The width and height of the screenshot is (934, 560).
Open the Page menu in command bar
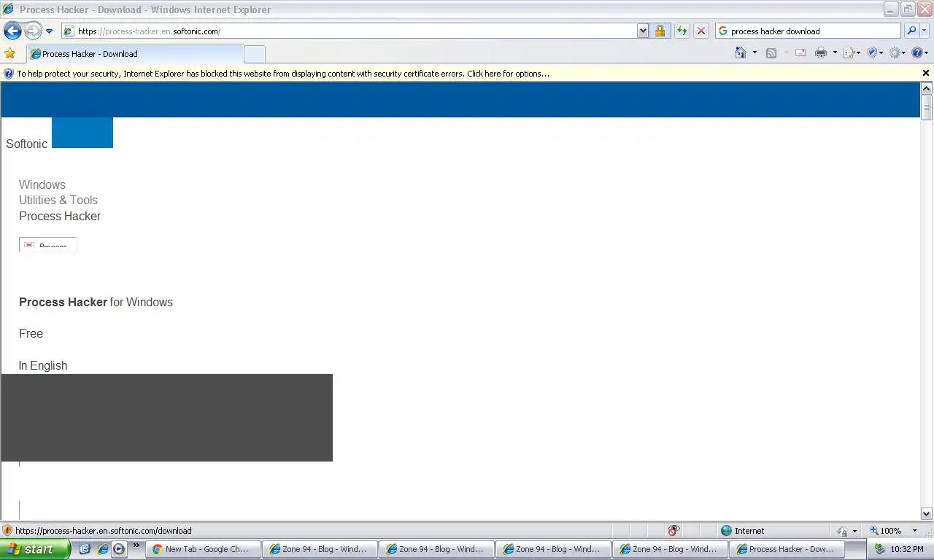click(852, 52)
